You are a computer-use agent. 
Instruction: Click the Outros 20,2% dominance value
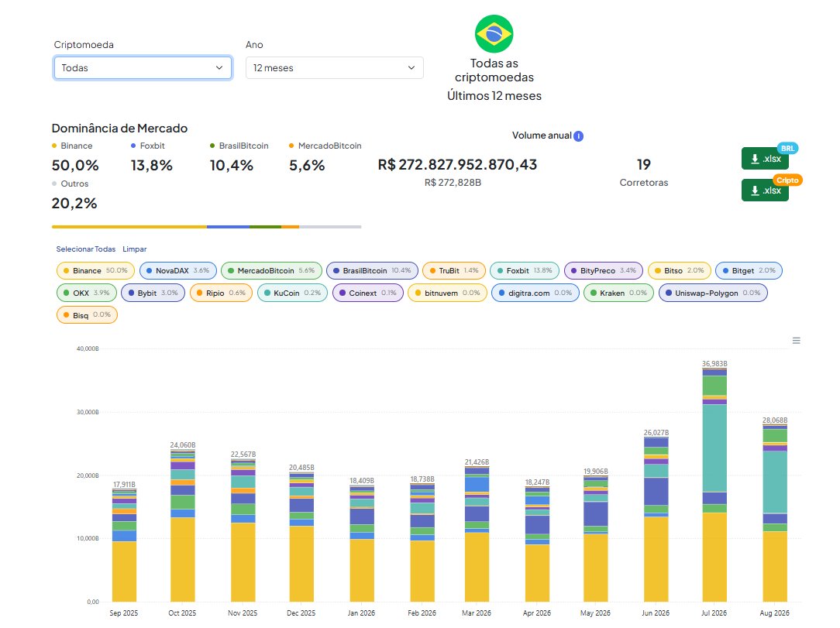(74, 204)
